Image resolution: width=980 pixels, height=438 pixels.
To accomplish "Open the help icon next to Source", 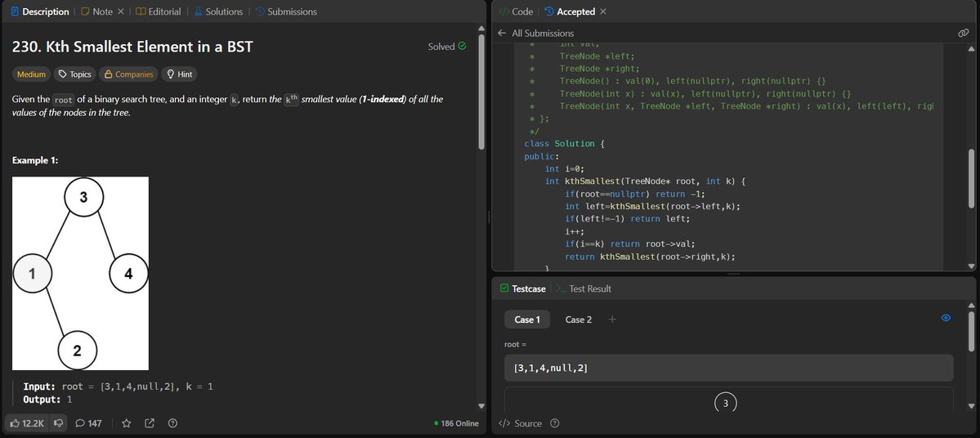I will point(554,423).
